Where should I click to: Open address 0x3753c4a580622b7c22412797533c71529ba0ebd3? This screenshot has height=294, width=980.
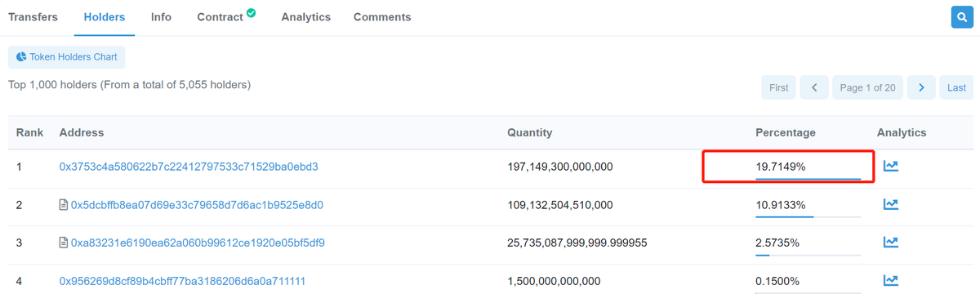tap(189, 167)
